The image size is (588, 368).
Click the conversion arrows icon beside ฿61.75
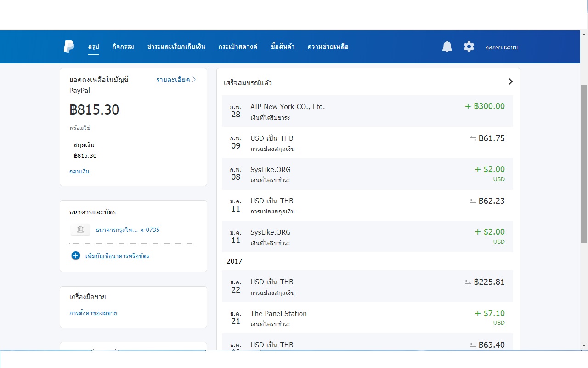(x=473, y=138)
